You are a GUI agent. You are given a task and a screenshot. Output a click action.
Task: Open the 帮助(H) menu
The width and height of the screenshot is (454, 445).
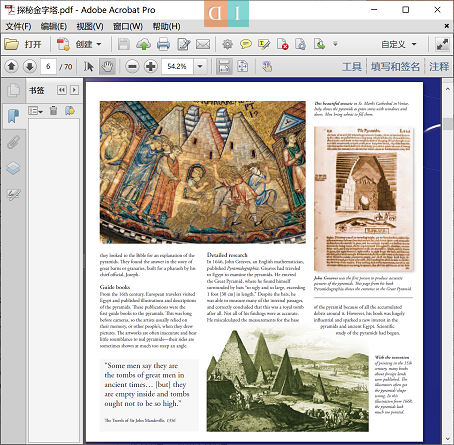point(166,26)
